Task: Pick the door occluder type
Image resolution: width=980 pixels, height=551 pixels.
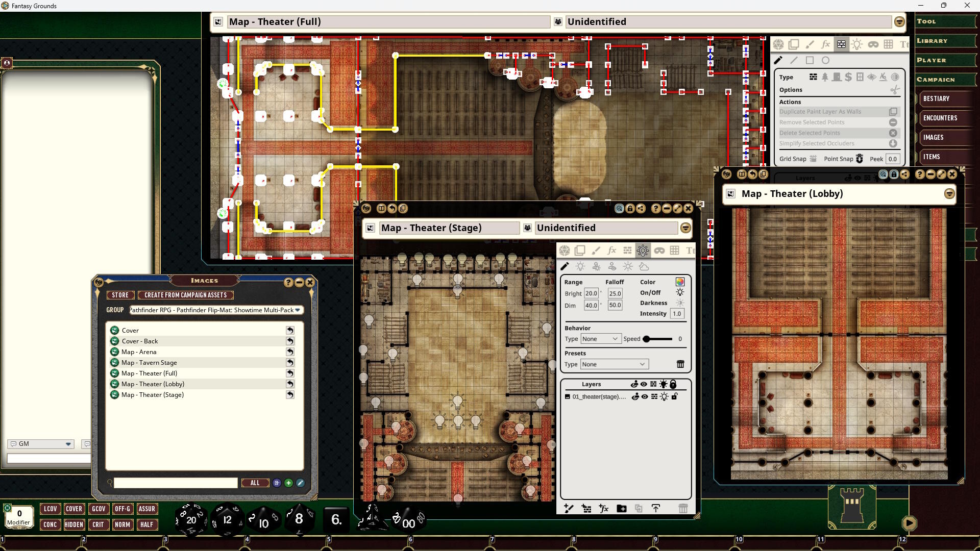Action: (x=837, y=77)
